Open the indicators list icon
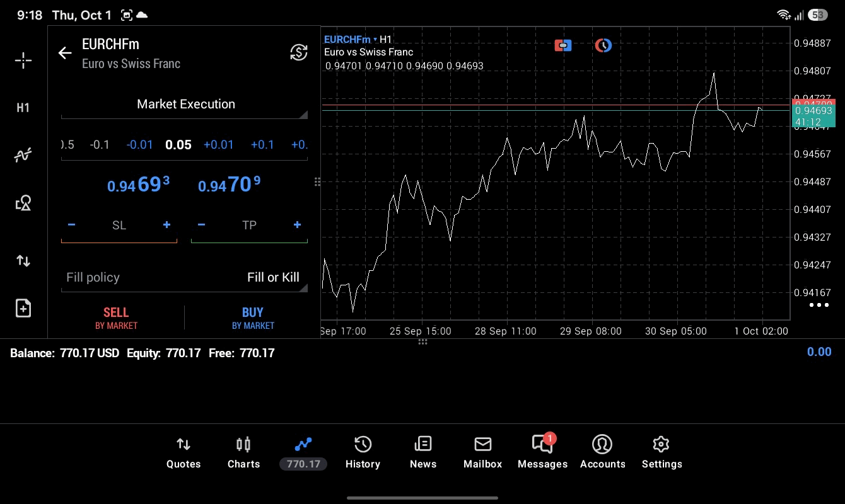 pyautogui.click(x=23, y=155)
